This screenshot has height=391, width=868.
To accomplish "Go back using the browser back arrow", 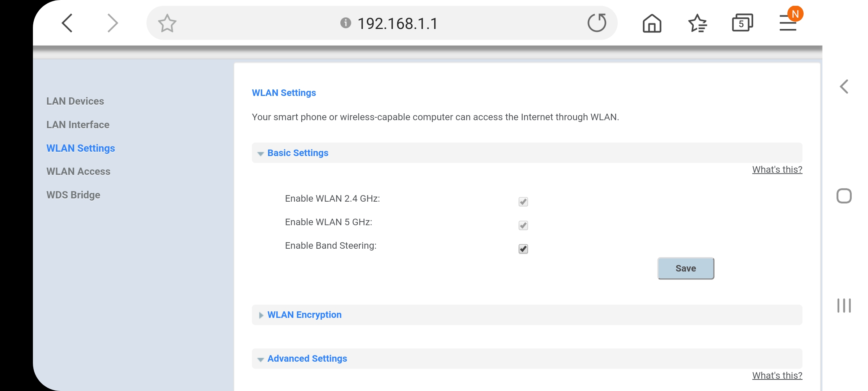I will point(67,23).
